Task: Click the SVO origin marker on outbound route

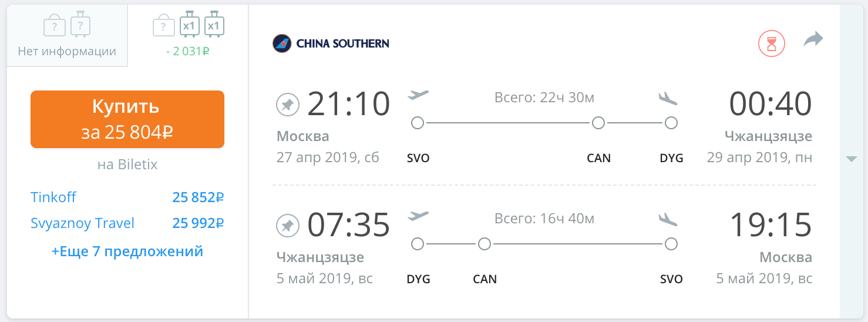Action: tap(418, 123)
